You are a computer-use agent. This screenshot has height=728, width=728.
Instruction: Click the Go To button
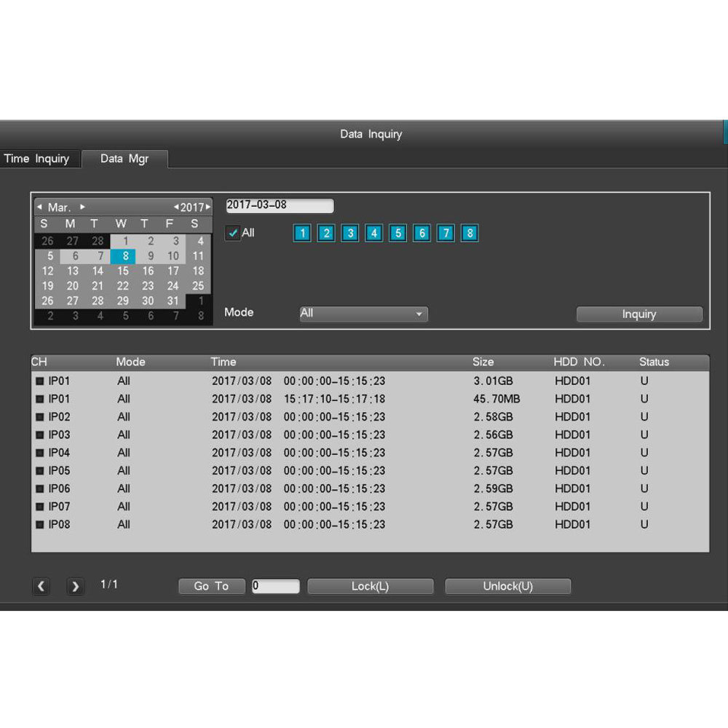coord(212,586)
